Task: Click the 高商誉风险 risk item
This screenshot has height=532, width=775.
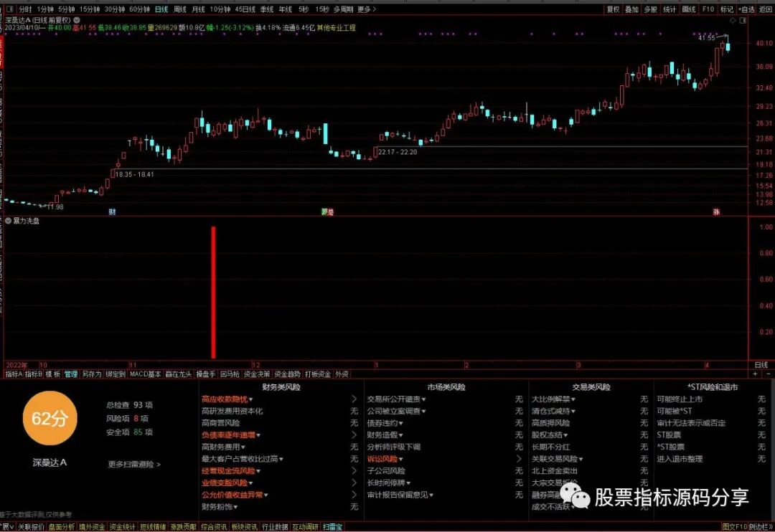Action: click(x=220, y=423)
